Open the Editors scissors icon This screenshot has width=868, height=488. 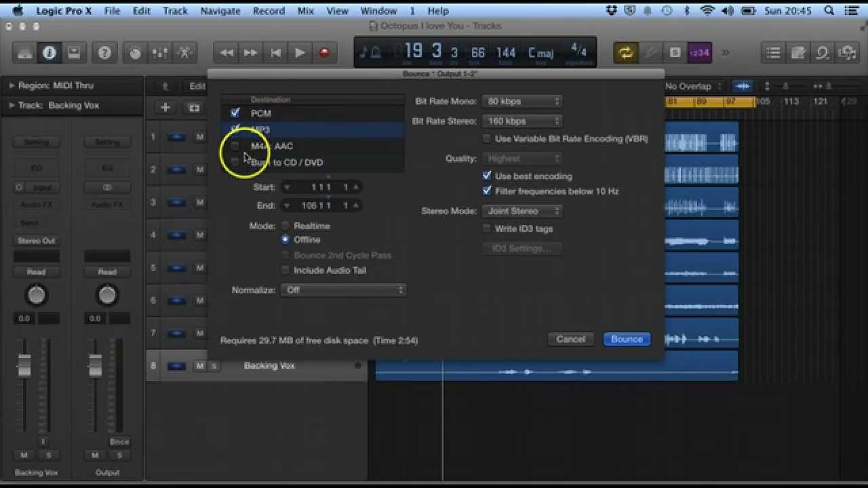[x=184, y=52]
